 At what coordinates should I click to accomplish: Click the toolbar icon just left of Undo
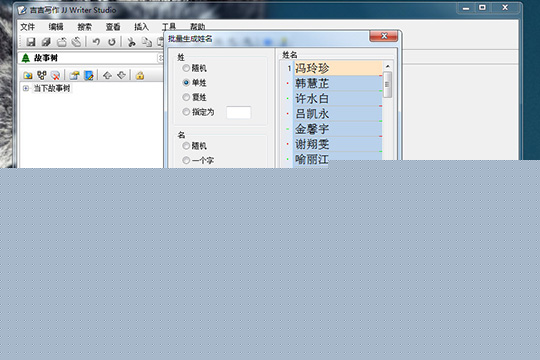[x=76, y=42]
